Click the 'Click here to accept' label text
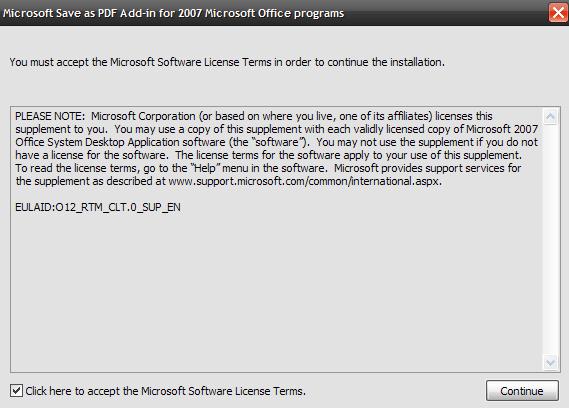 tap(165, 391)
